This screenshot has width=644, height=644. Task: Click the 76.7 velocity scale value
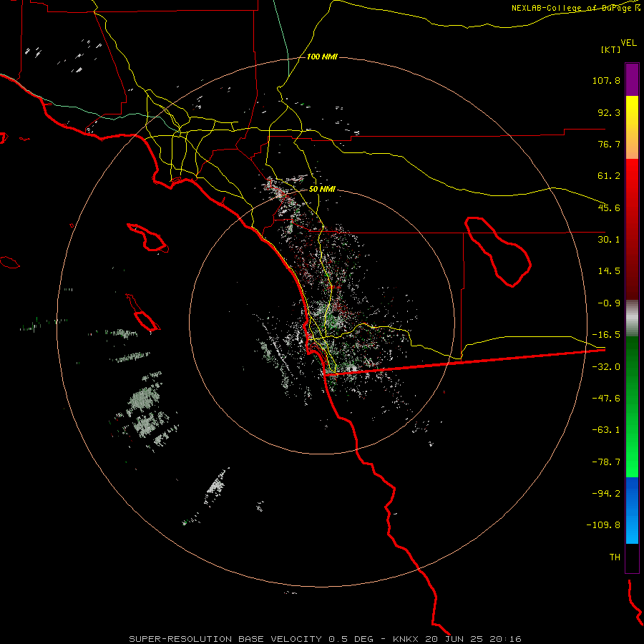[x=609, y=144]
